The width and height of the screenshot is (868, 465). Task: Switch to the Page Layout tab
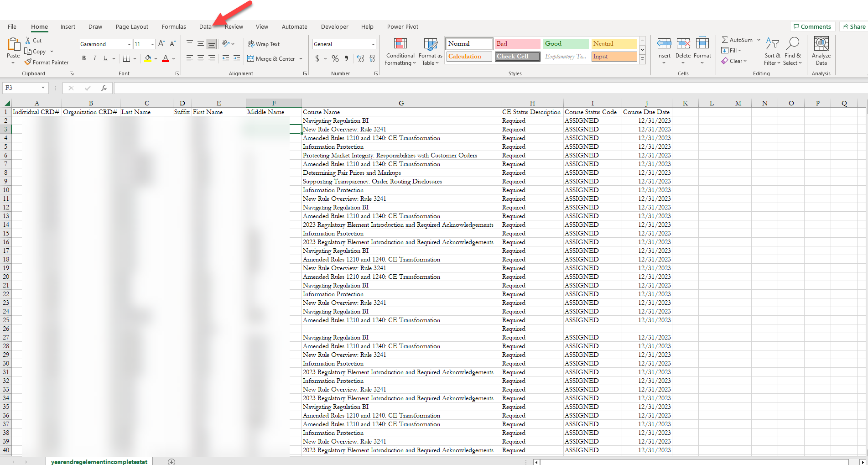132,27
